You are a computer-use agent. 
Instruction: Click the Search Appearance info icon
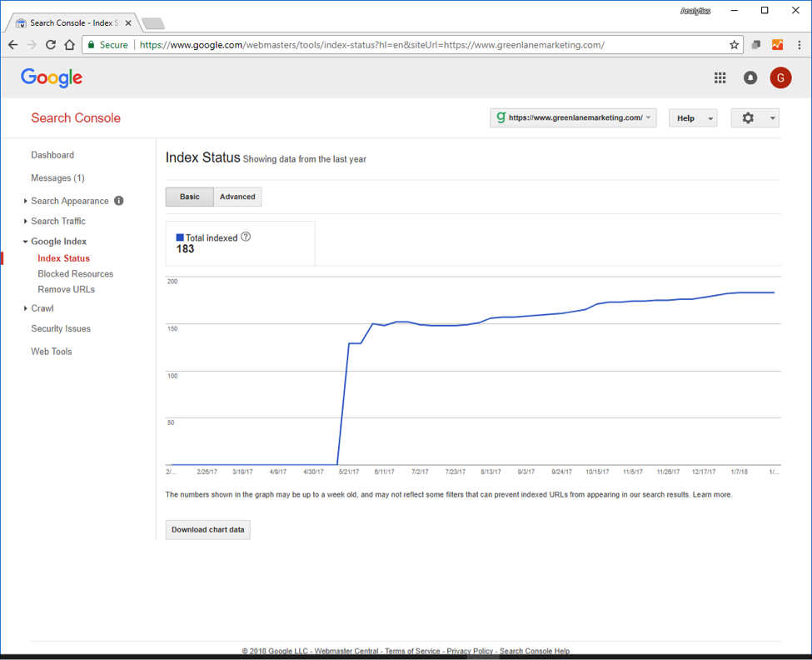point(118,201)
